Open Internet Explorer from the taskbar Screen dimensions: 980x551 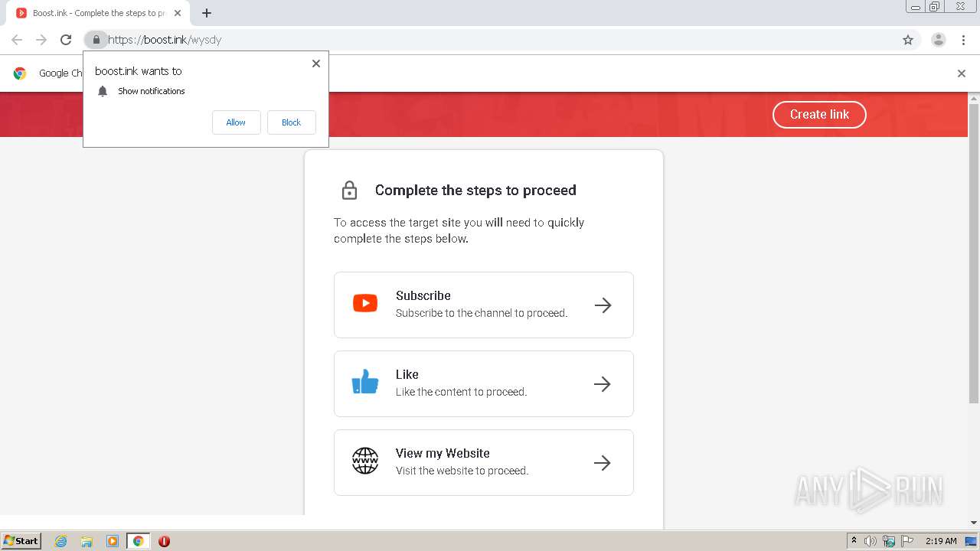tap(61, 541)
